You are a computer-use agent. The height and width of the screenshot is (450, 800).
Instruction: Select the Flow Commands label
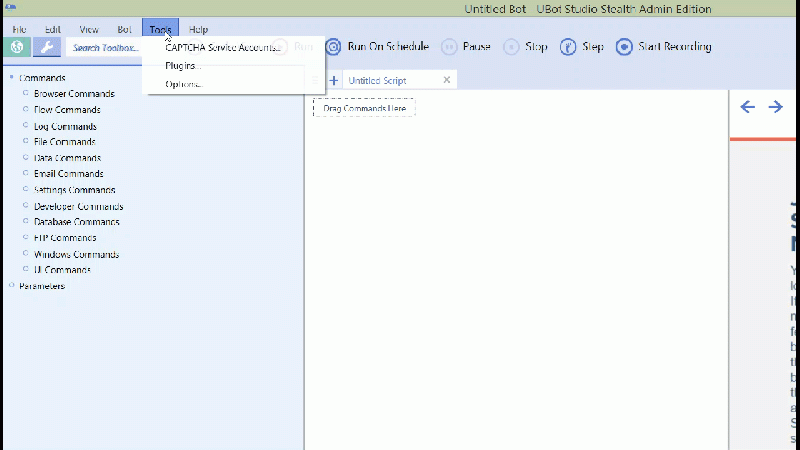point(67,110)
